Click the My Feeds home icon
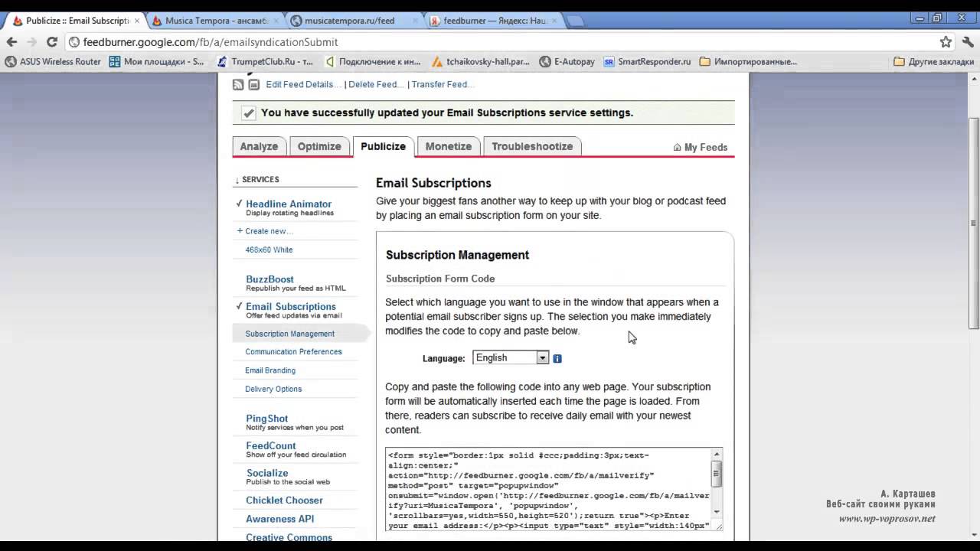The height and width of the screenshot is (551, 980). click(677, 147)
